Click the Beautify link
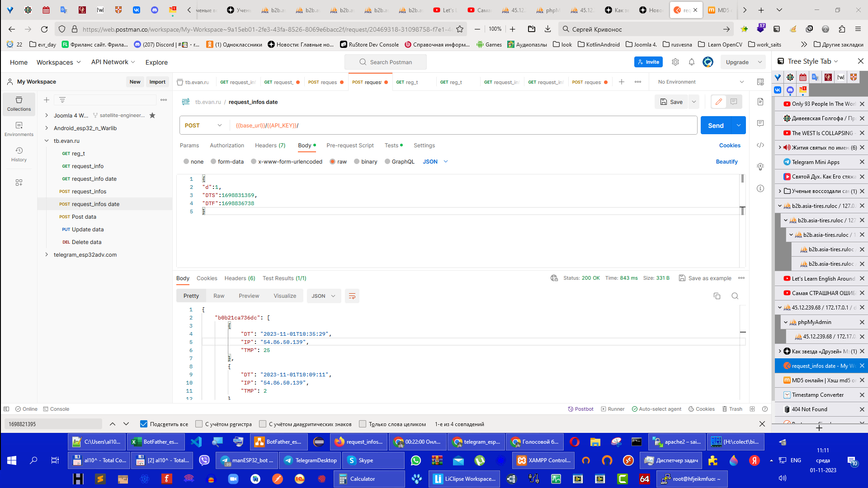Image resolution: width=868 pixels, height=488 pixels. click(x=726, y=162)
